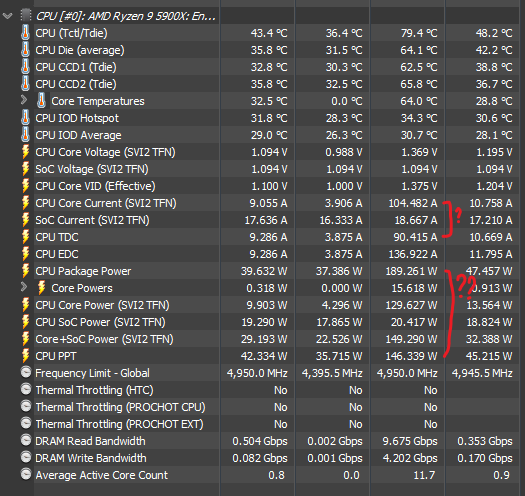
Task: Select CPU Core Current (SVI2 TFN) label
Action: [106, 203]
